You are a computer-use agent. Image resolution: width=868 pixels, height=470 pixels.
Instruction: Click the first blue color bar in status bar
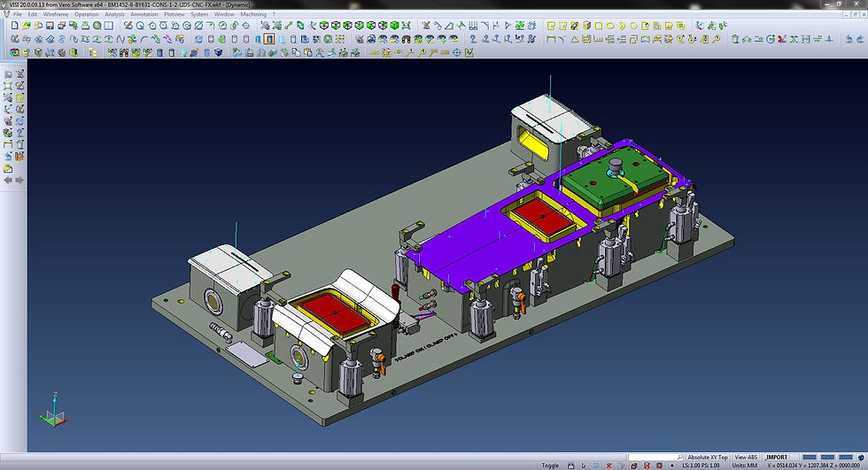(x=810, y=458)
